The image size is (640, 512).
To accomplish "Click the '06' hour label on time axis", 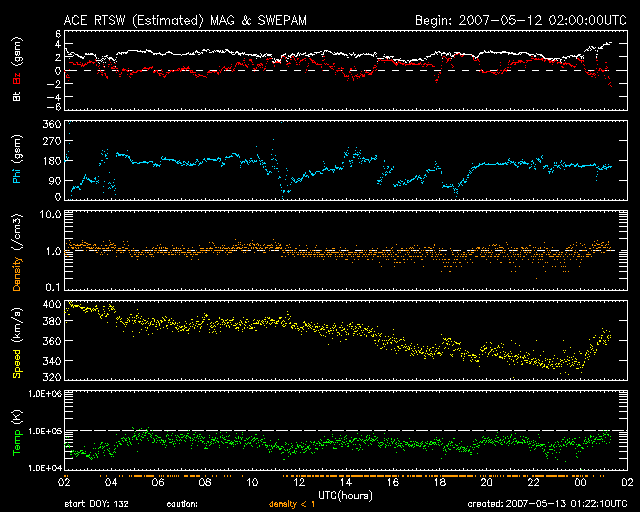I will coord(158,482).
